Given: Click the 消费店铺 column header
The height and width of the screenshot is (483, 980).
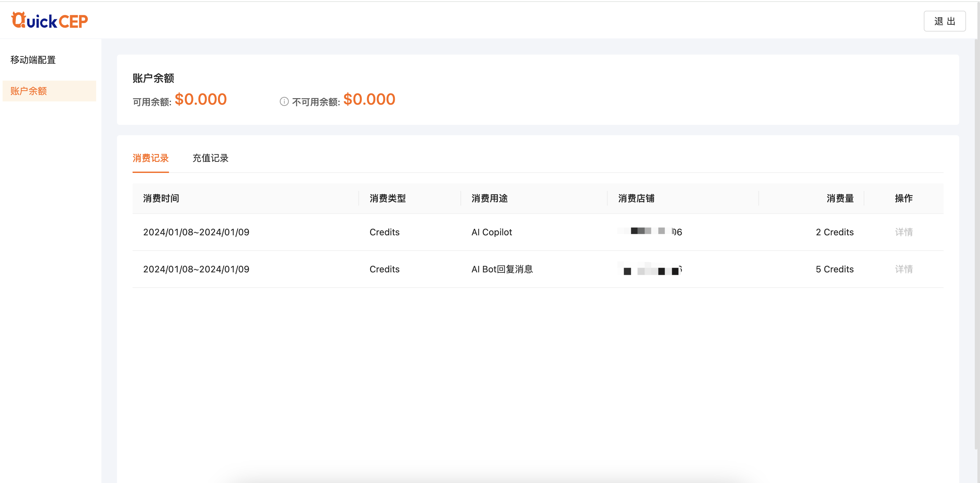Looking at the screenshot, I should pyautogui.click(x=636, y=198).
